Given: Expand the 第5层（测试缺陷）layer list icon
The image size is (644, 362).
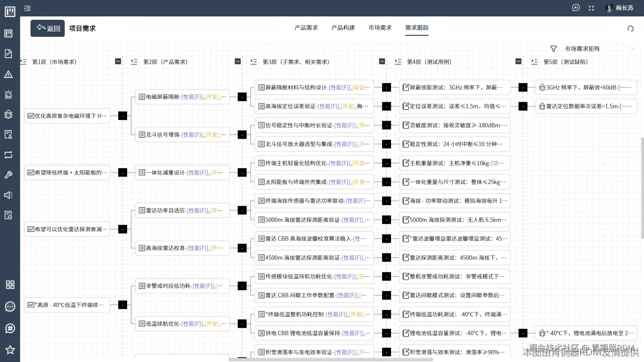Looking at the screenshot, I should coord(535,61).
